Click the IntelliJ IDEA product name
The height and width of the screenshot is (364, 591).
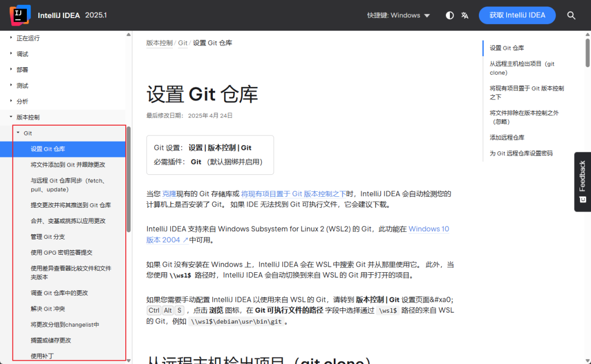click(59, 15)
